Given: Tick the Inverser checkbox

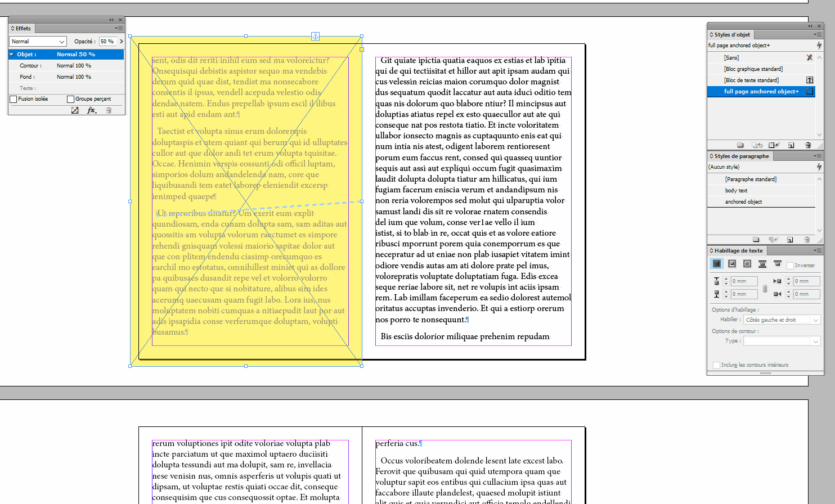Looking at the screenshot, I should 790,265.
